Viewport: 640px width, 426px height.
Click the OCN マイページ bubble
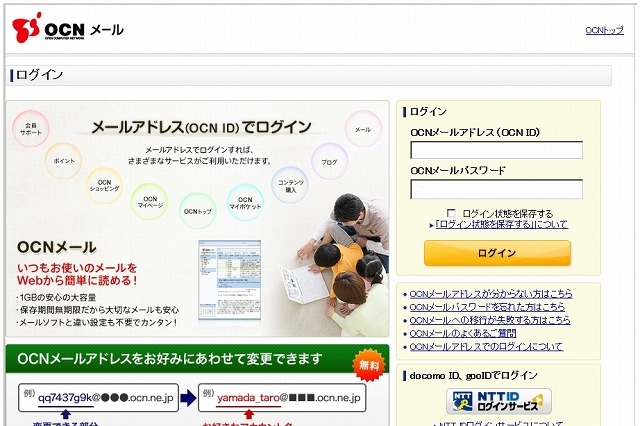[x=150, y=202]
